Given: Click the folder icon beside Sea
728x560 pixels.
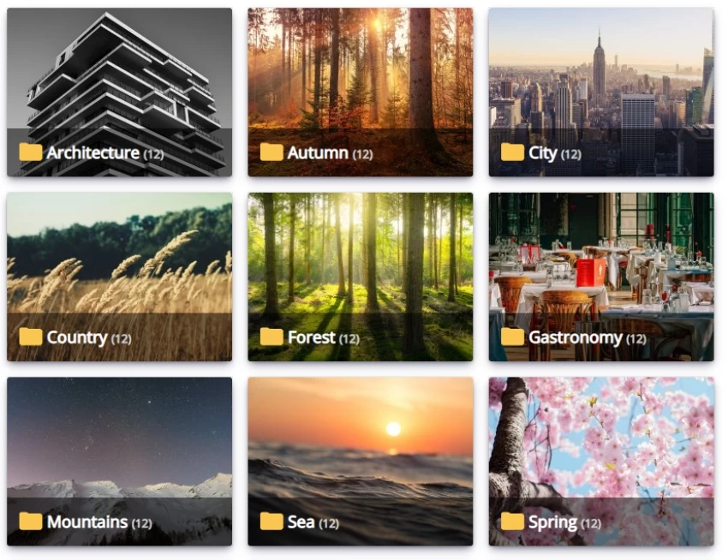Looking at the screenshot, I should [x=272, y=521].
